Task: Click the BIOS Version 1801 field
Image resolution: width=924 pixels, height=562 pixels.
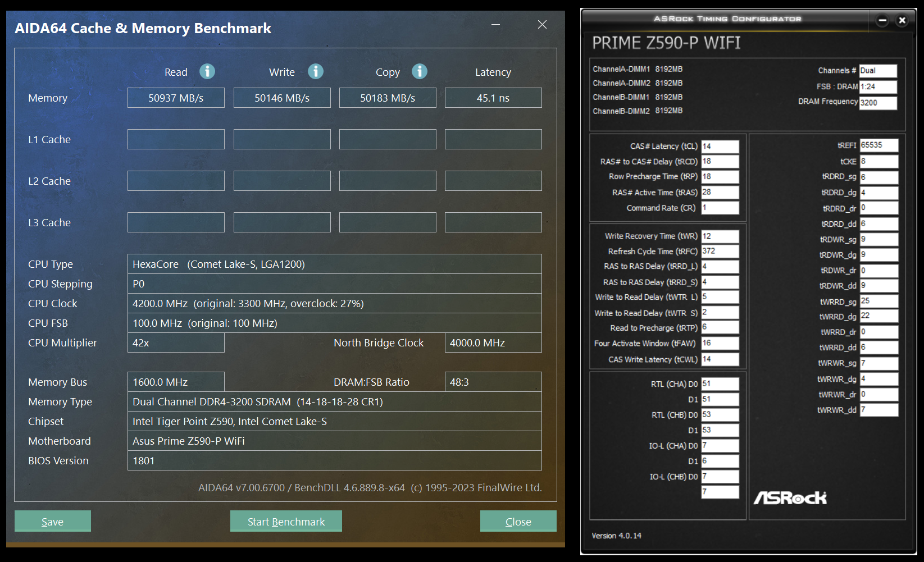Action: 335,460
